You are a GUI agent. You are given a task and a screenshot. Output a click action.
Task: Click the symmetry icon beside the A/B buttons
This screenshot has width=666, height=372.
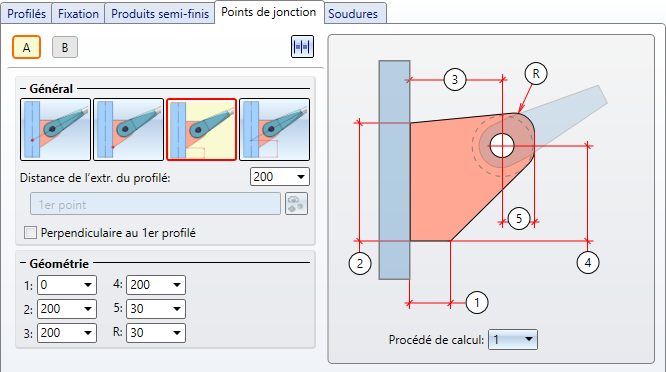pyautogui.click(x=302, y=47)
